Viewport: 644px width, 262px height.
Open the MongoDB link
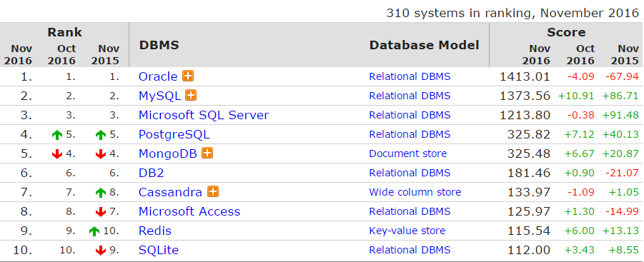[x=168, y=153]
